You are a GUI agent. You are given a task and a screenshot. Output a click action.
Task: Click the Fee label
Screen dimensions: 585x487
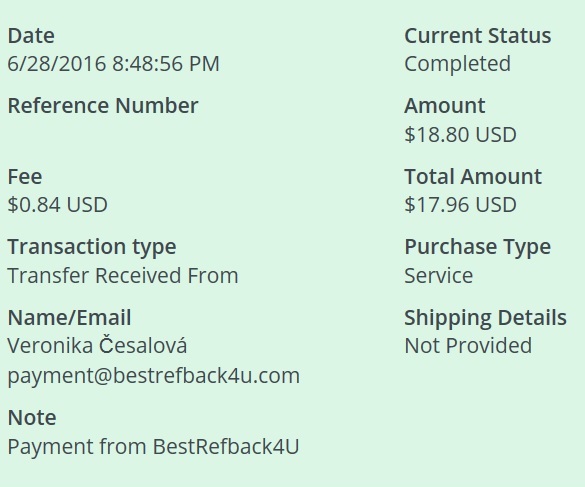tap(25, 176)
